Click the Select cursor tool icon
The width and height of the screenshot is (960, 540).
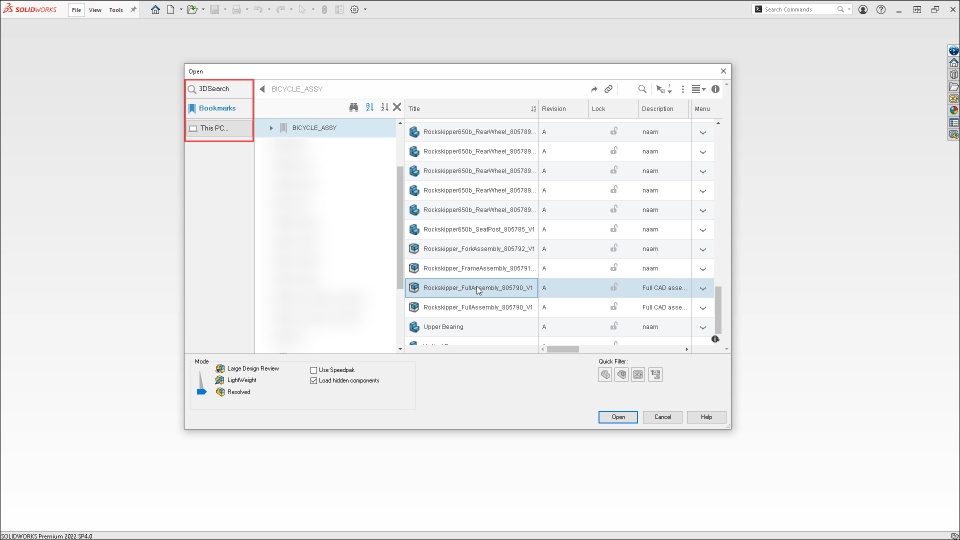[302, 9]
